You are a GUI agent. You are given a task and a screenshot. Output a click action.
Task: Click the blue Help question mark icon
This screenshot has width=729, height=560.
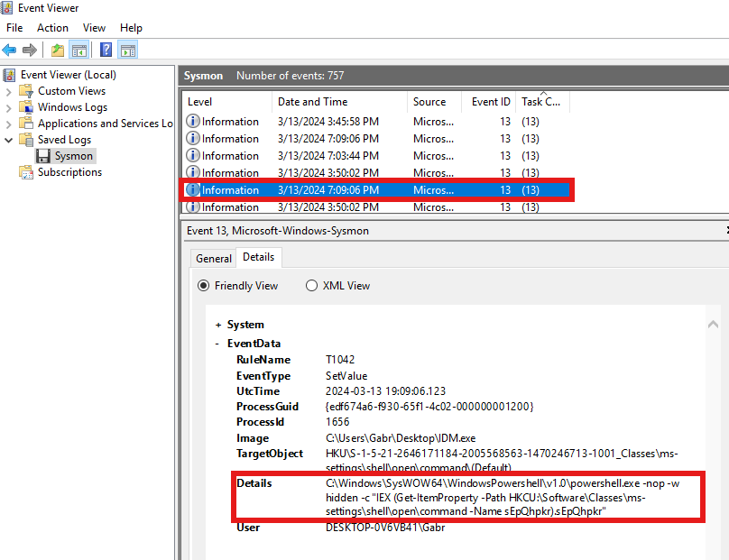[106, 50]
